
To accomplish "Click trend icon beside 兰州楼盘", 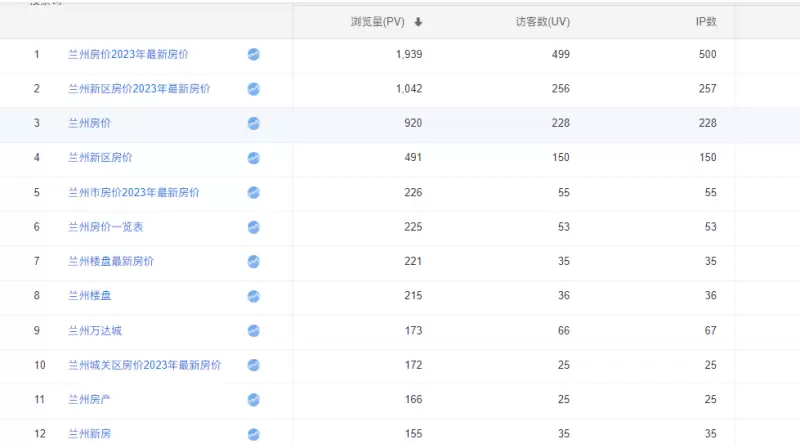I will 254,296.
